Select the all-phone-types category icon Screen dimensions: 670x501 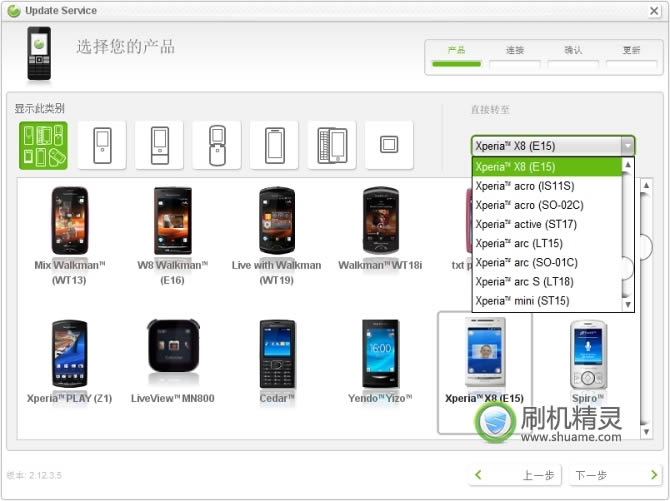point(42,146)
